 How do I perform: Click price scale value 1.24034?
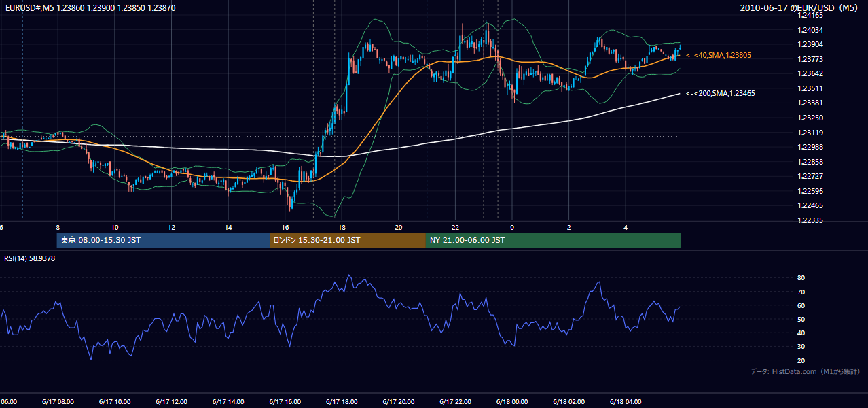[812, 30]
